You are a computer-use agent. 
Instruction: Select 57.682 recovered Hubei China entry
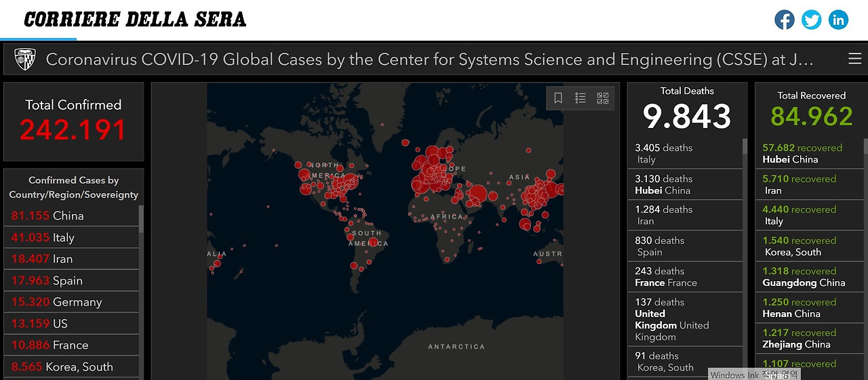click(x=810, y=153)
